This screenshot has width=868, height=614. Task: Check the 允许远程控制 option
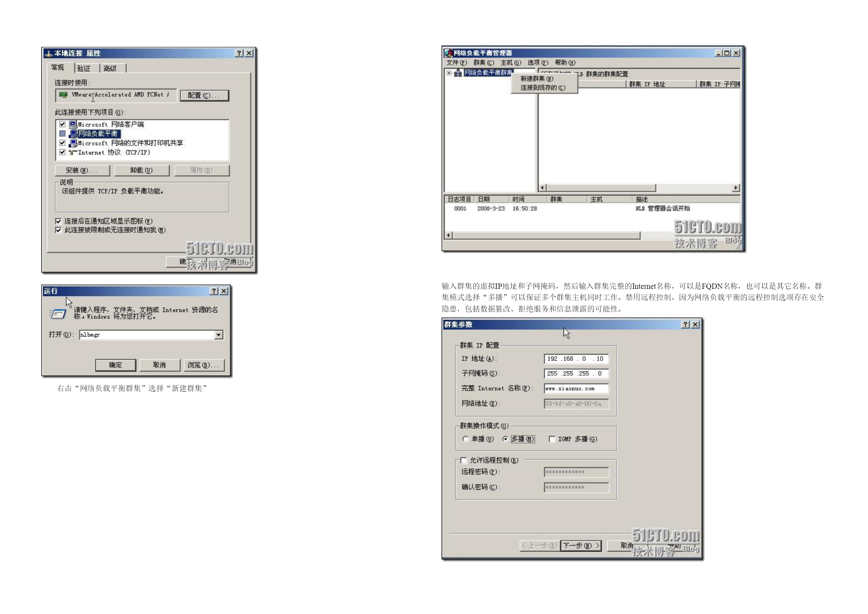(x=464, y=460)
